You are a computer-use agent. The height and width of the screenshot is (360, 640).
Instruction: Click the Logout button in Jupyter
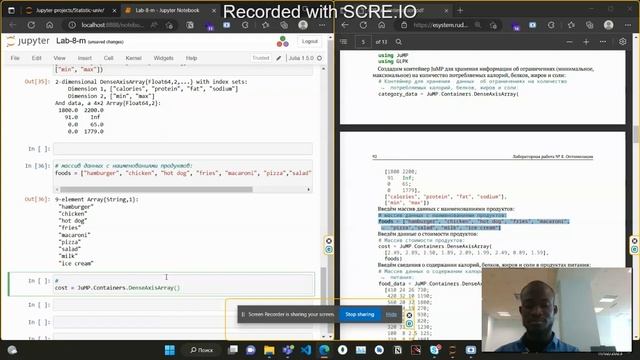tap(309, 41)
